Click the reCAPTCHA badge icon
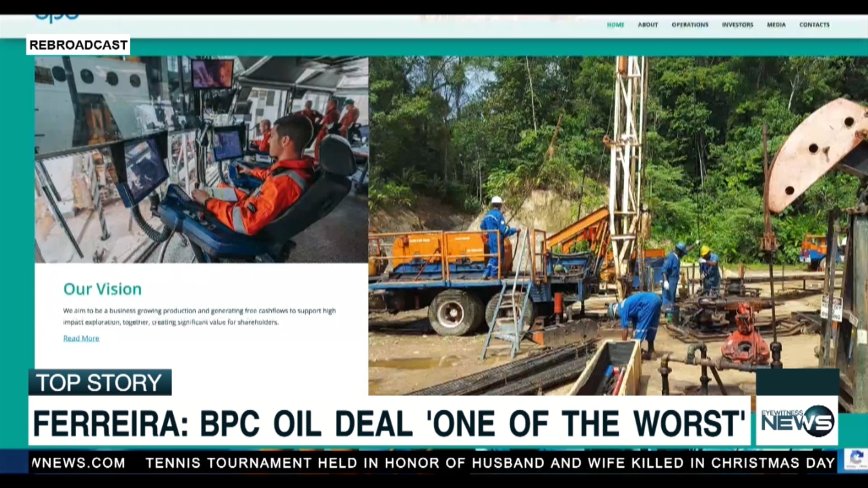Screen dimensions: 868x488 pos(856,459)
